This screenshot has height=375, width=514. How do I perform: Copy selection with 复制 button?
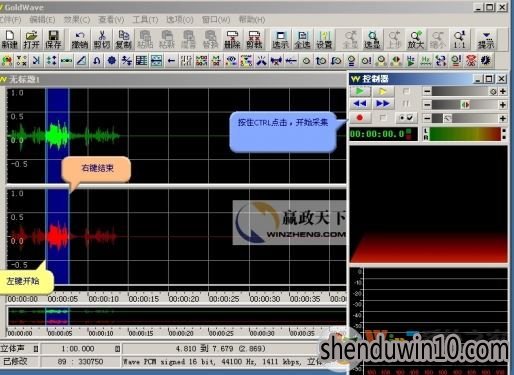tap(124, 39)
